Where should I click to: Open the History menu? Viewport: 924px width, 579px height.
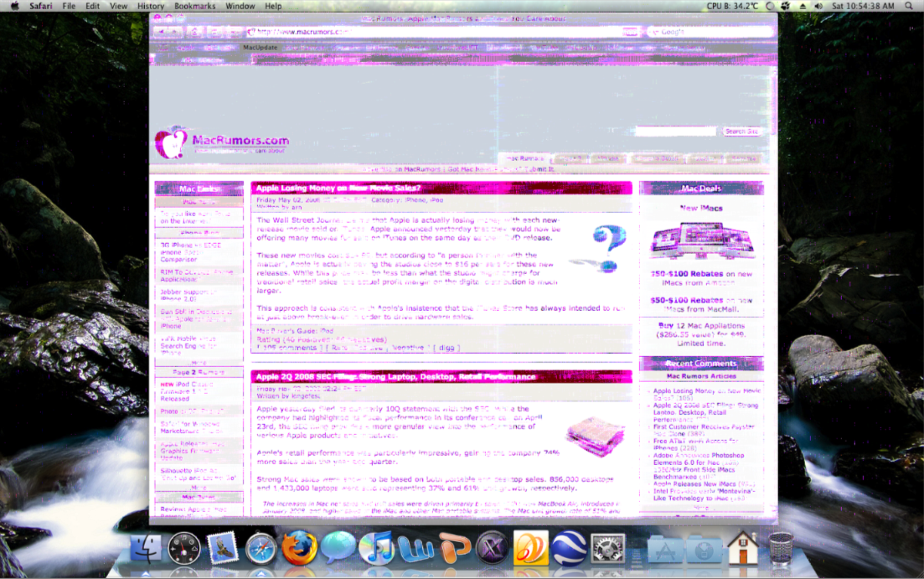click(x=151, y=6)
